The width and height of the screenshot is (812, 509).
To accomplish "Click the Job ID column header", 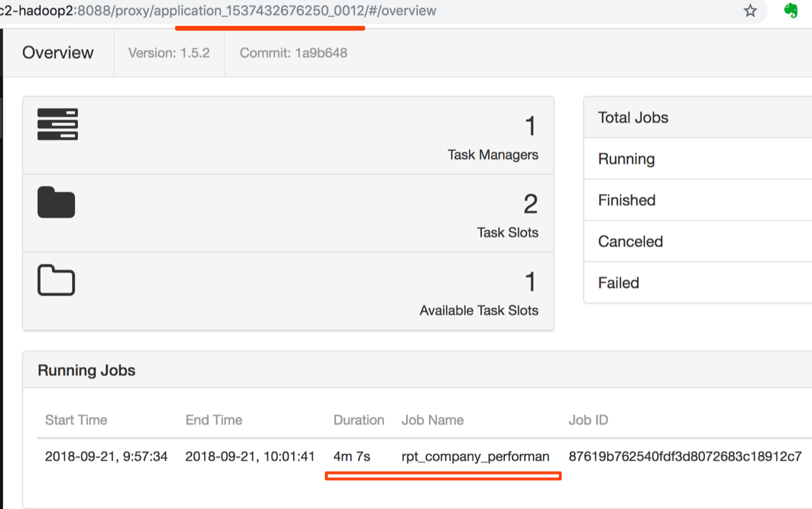I will coord(588,420).
